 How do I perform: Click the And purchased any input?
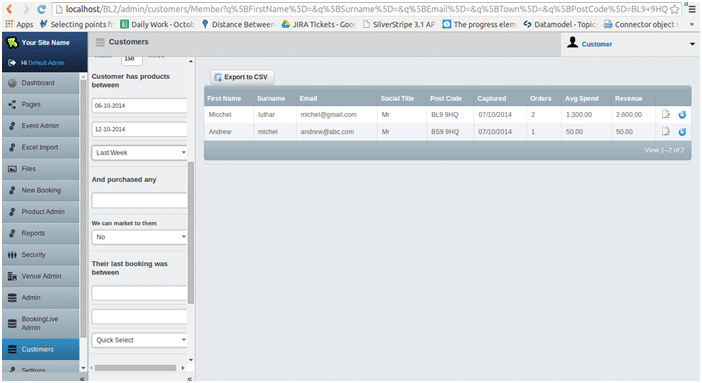pos(139,200)
